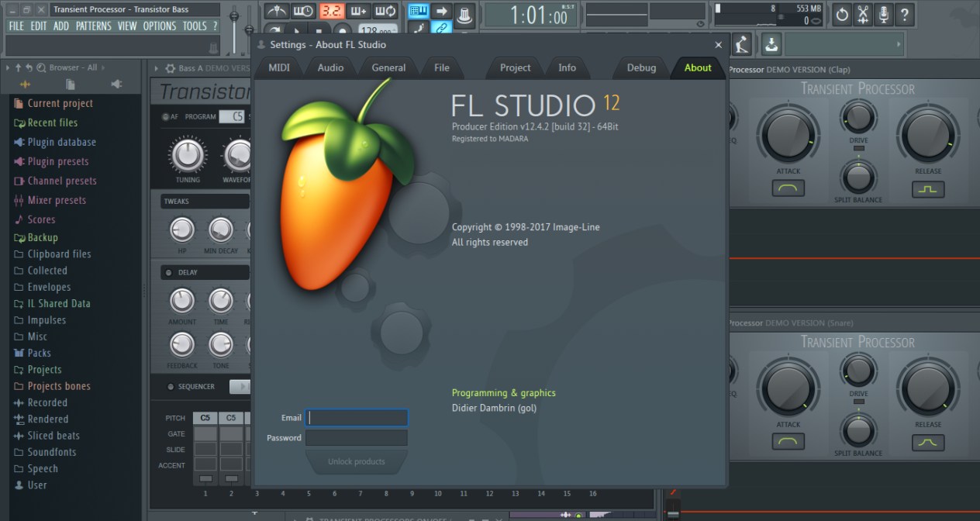Open the File settings tab
Screen dimensions: 980x521
(x=442, y=67)
